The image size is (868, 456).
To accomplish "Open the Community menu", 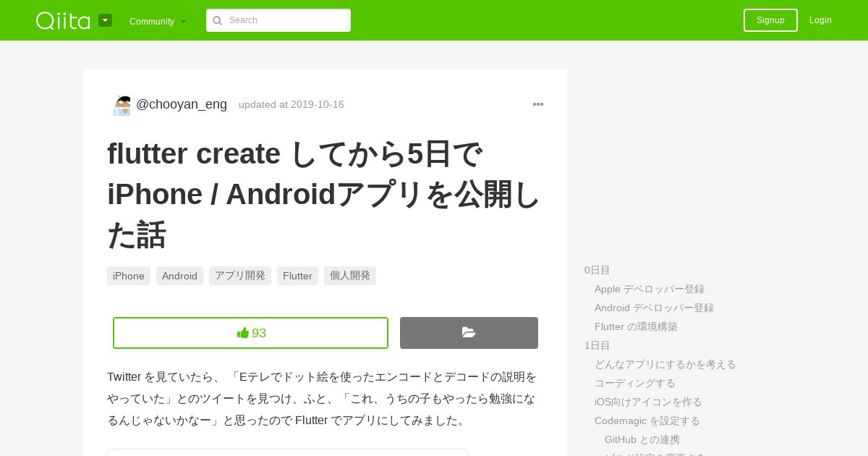I will click(x=158, y=21).
